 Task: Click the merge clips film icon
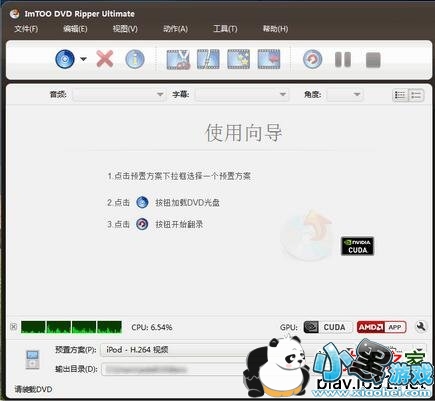269,59
